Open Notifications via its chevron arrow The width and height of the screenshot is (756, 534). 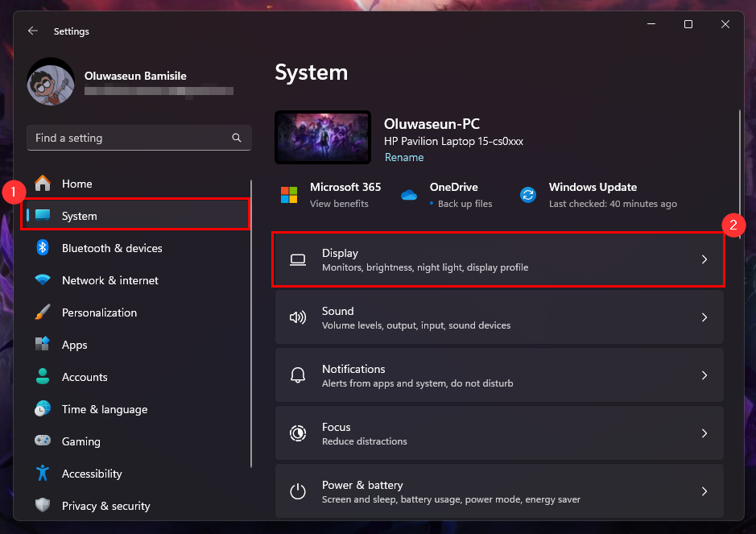pyautogui.click(x=704, y=375)
